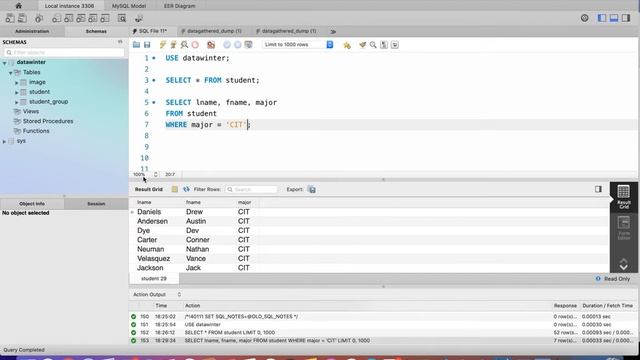The height and width of the screenshot is (360, 640).
Task: Select the Schemas sidebar tab
Action: (x=96, y=31)
